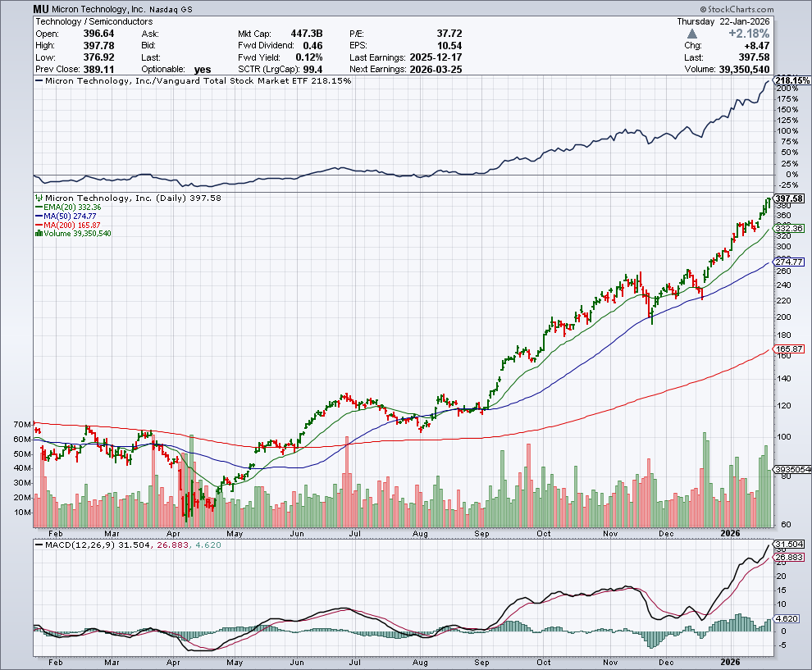Select the Fwd Dividend value 0.46

[312, 46]
